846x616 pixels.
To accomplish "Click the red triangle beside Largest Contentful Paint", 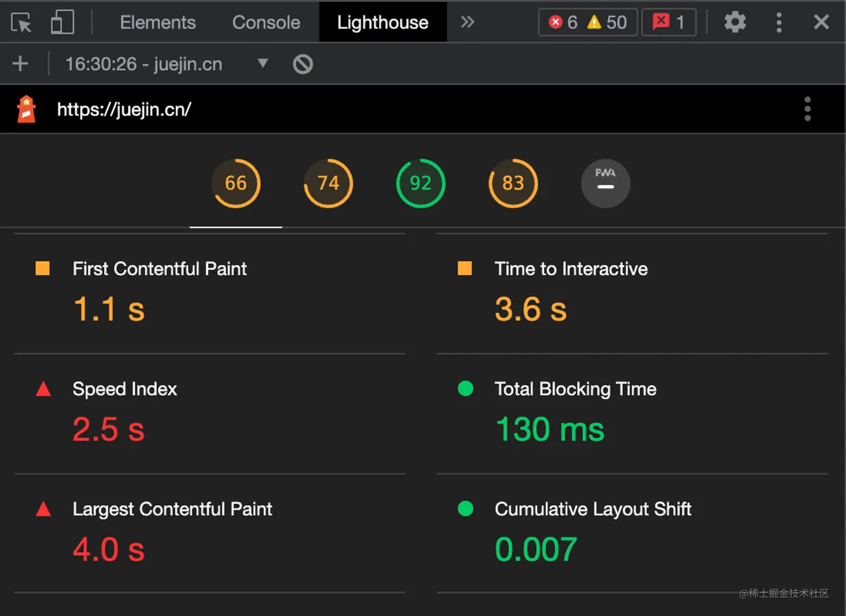I will click(43, 509).
